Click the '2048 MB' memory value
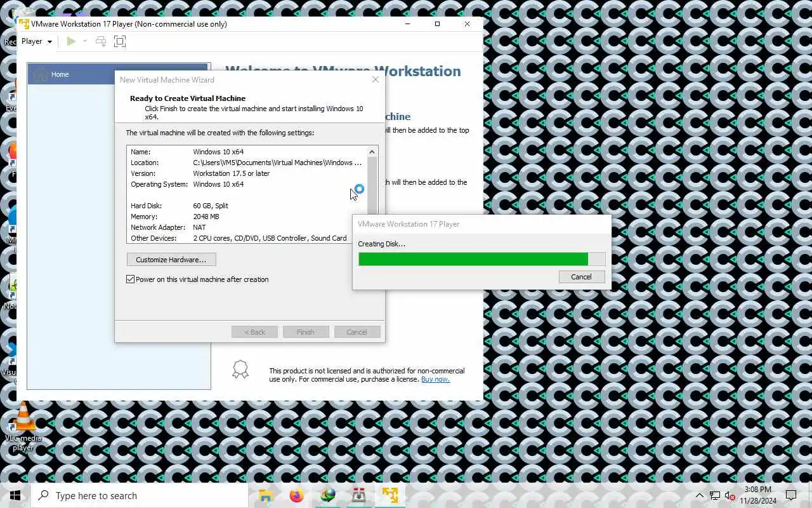The image size is (812, 508). [206, 217]
